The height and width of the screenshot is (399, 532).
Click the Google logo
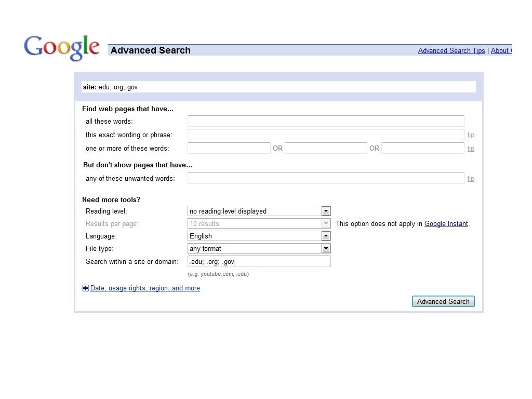(x=61, y=48)
